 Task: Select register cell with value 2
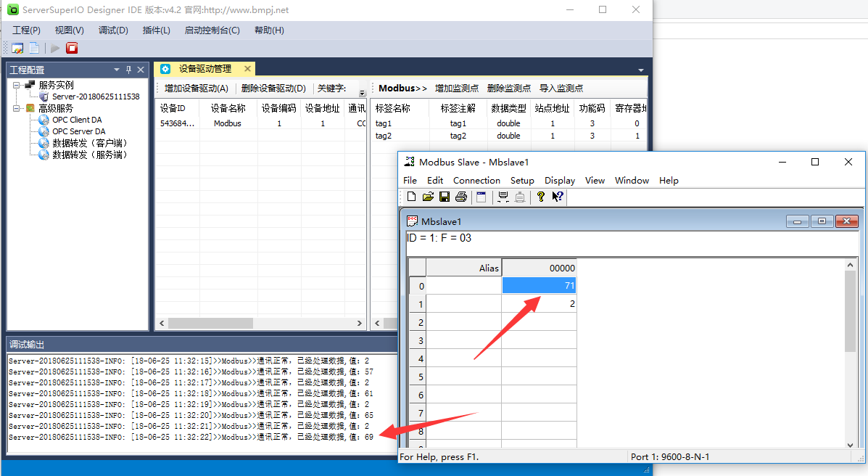click(540, 303)
